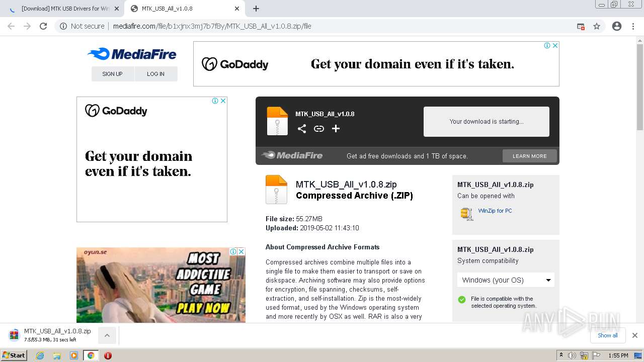The image size is (644, 362).
Task: Show hidden system tray icons
Action: pyautogui.click(x=561, y=355)
